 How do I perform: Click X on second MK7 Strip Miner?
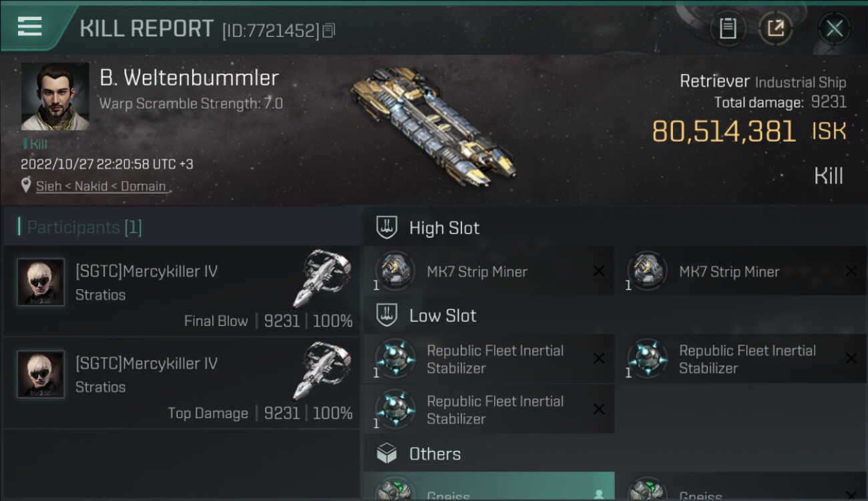851,271
